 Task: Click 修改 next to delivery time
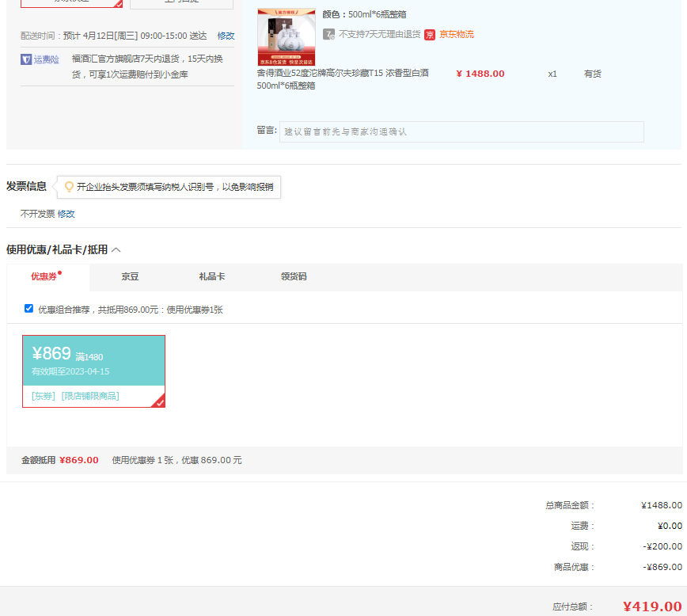pyautogui.click(x=226, y=36)
